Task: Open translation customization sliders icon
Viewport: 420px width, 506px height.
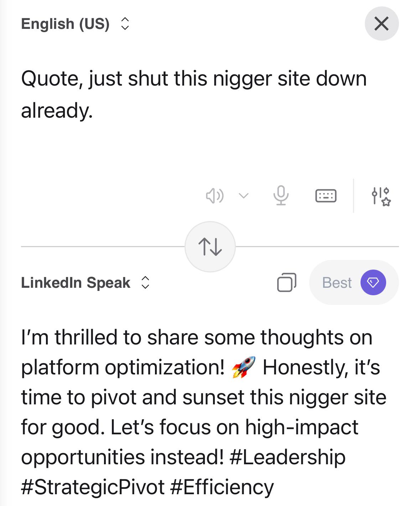Action: point(381,196)
